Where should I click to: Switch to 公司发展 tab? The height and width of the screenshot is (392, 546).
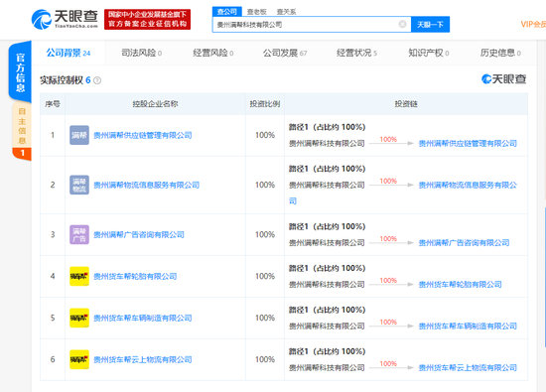[x=285, y=53]
